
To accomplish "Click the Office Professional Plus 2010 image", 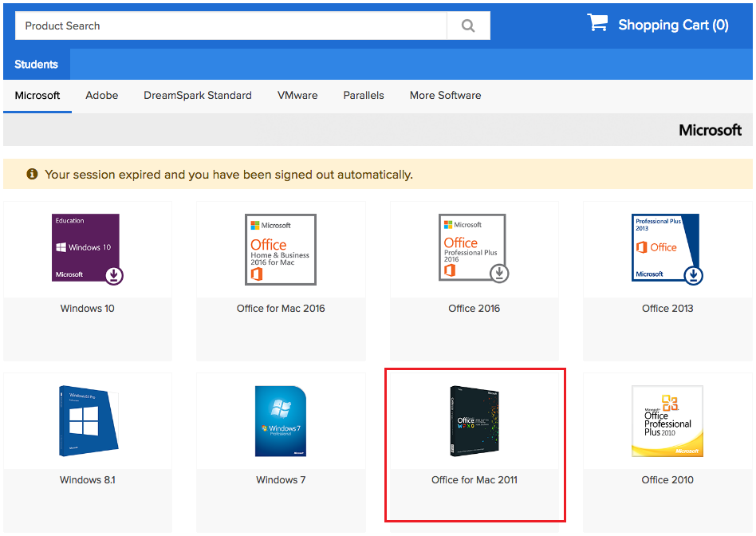I will click(667, 421).
